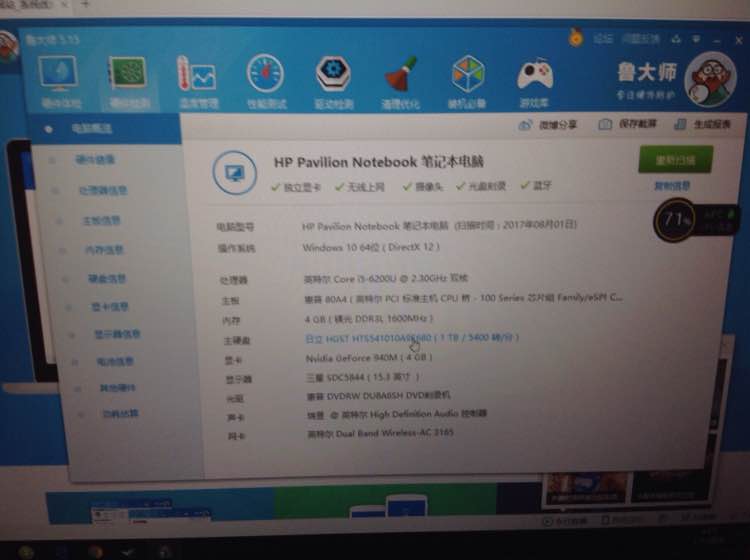Open the 论坛 link in title bar
Image resolution: width=750 pixels, height=560 pixels.
point(603,39)
